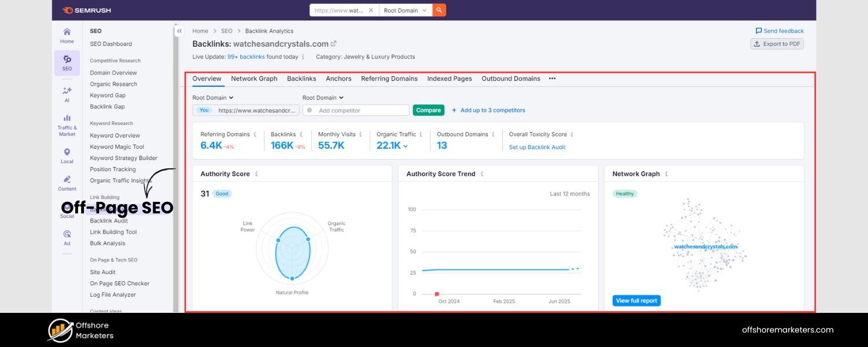
Task: Open Position Tracking in sidebar
Action: (x=113, y=169)
